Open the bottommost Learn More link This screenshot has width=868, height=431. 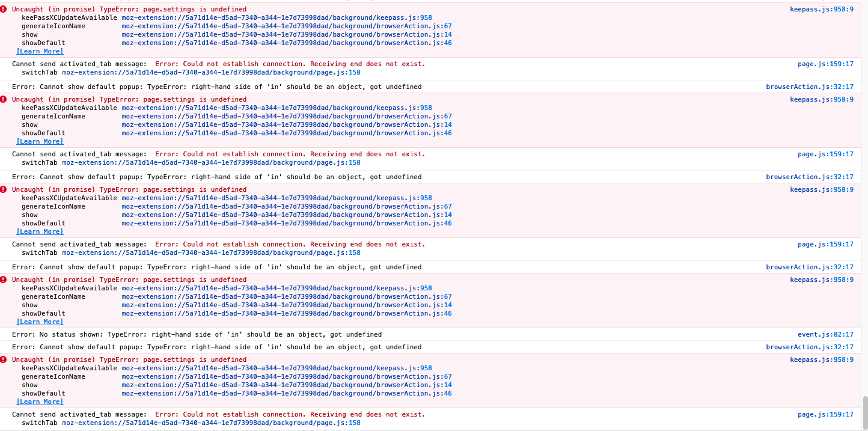pos(40,402)
